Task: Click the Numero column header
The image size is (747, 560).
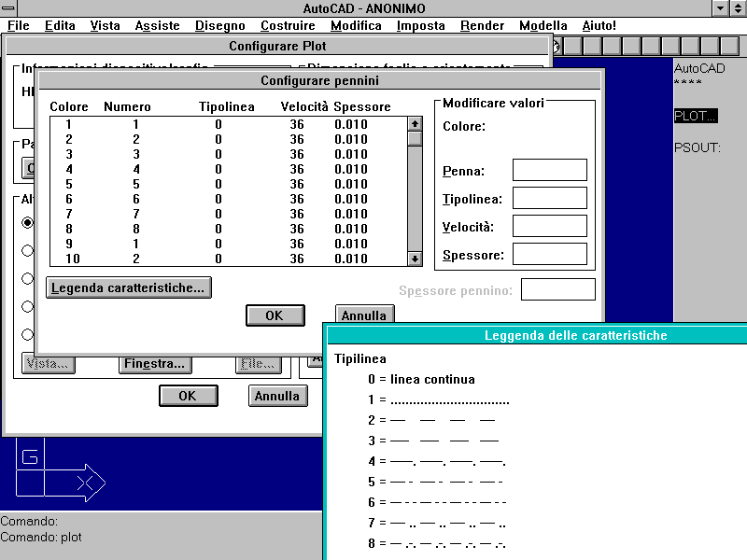Action: (127, 106)
